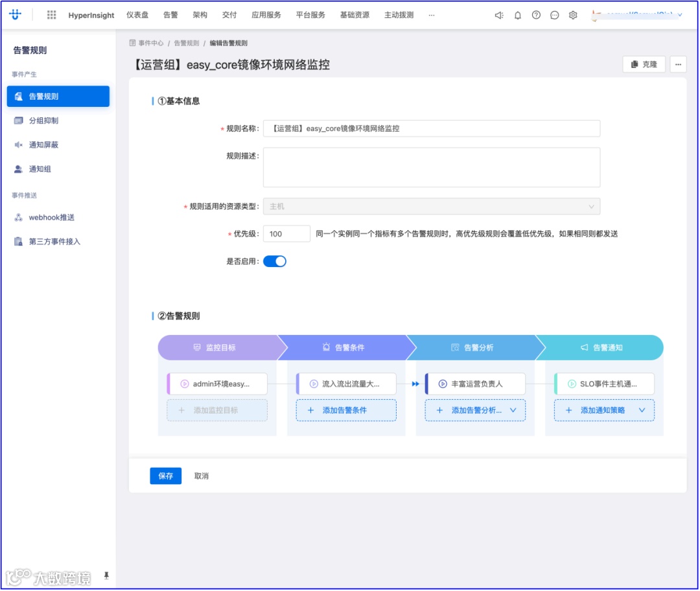Select the 告警通知 step header
This screenshot has width=700, height=591.
pyautogui.click(x=601, y=348)
